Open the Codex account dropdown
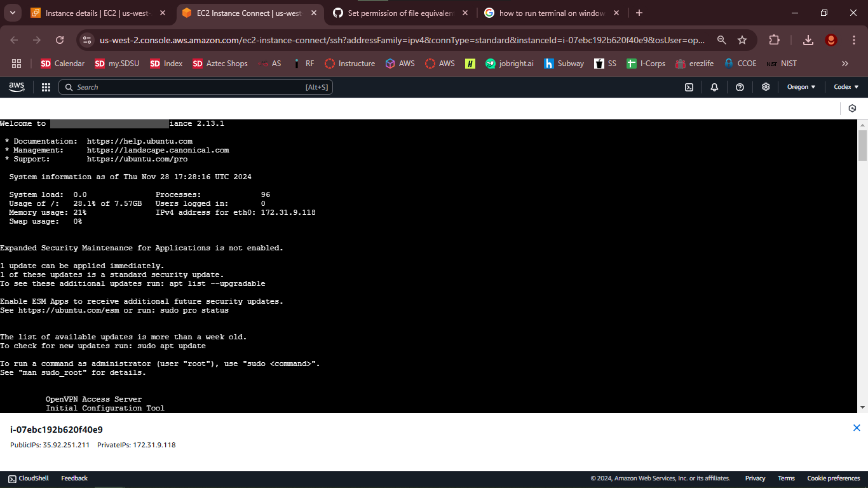This screenshot has height=488, width=868. coord(846,86)
